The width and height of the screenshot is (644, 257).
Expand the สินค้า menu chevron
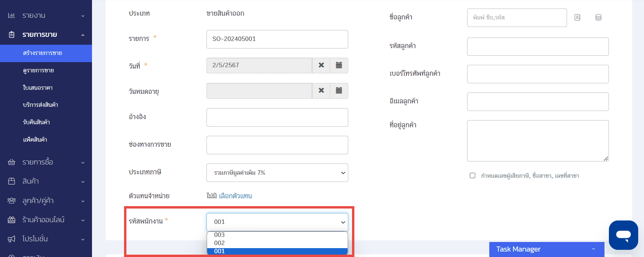(83, 182)
